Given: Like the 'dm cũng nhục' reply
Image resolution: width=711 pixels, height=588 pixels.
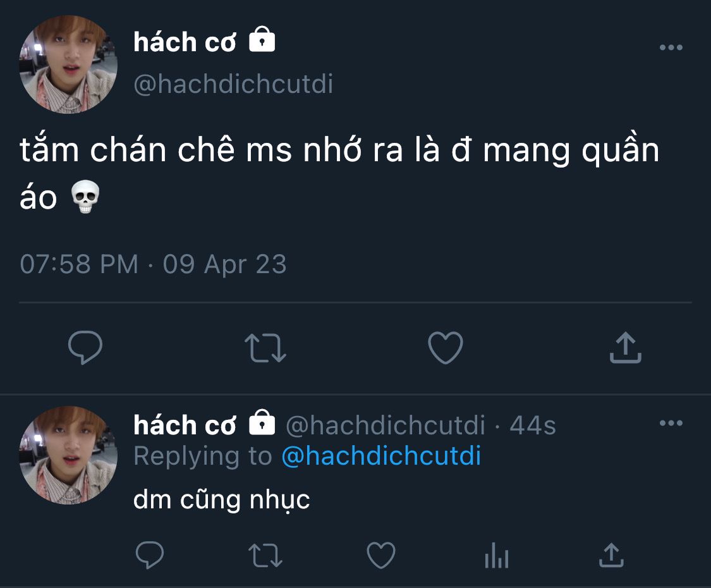Looking at the screenshot, I should (x=381, y=555).
